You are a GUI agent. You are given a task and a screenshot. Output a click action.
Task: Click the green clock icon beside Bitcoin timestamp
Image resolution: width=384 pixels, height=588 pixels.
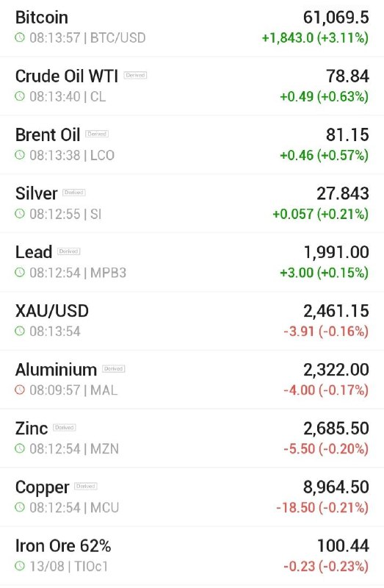(x=20, y=37)
